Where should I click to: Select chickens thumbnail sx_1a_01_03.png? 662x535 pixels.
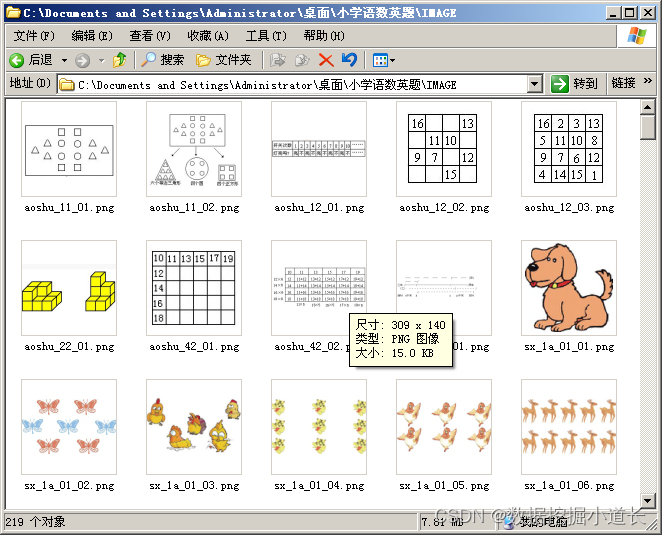(194, 427)
